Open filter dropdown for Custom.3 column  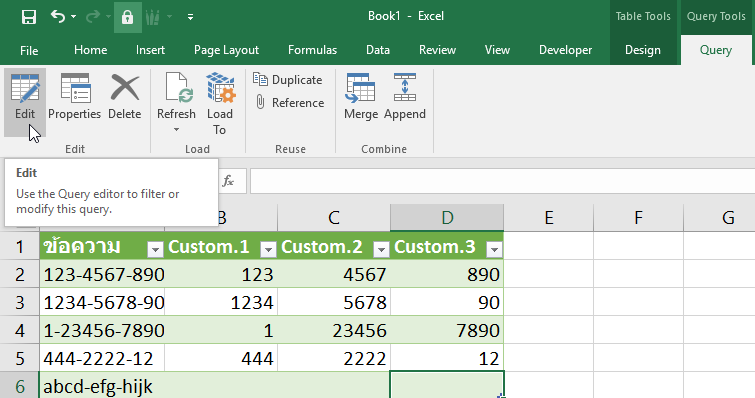495,249
